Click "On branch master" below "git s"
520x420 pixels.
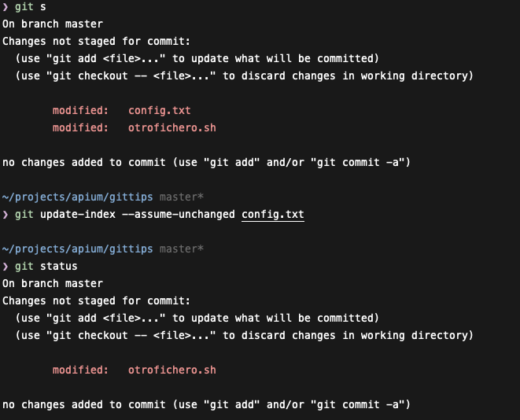point(53,24)
